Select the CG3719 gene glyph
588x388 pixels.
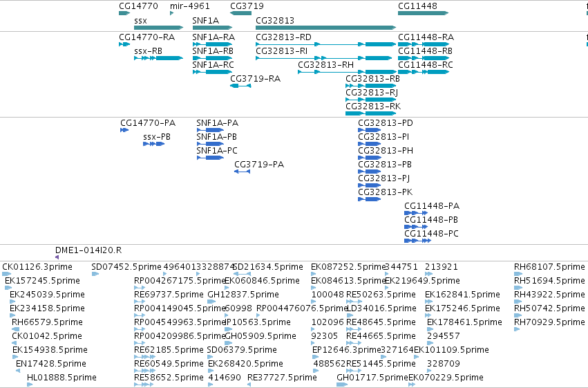[240, 13]
